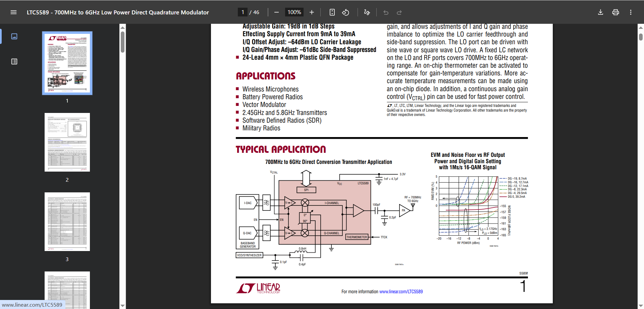Edit the 100% zoom level field
Viewport: 644px width, 309px height.
pos(294,12)
